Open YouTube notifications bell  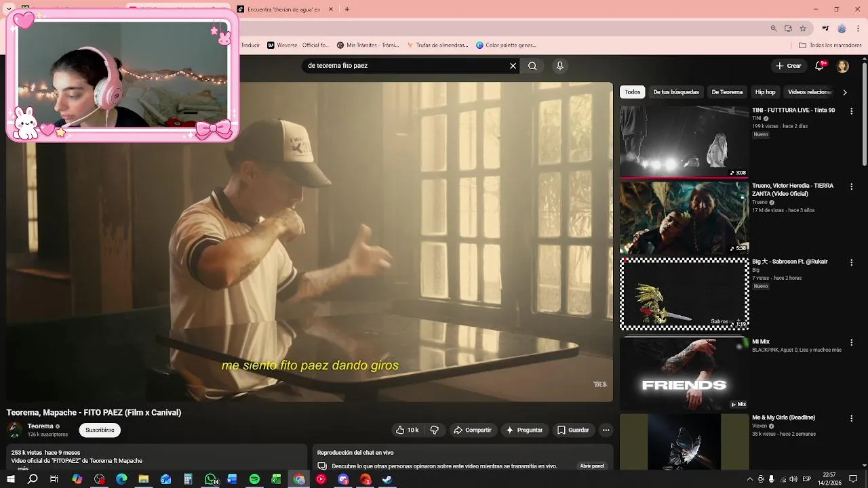[819, 66]
